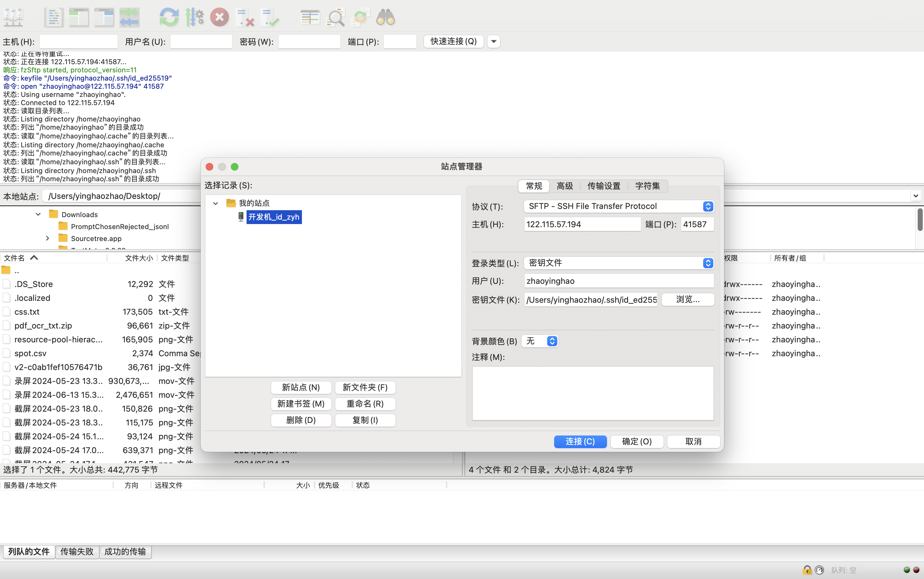Click the filter/search files icon
Screen dimensions: 924x579
tap(336, 17)
